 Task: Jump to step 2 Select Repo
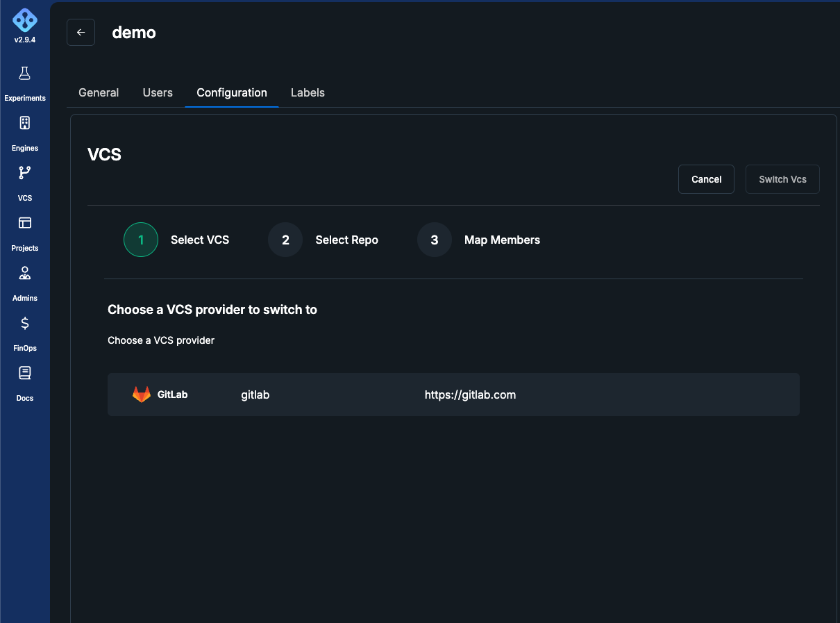(x=324, y=240)
